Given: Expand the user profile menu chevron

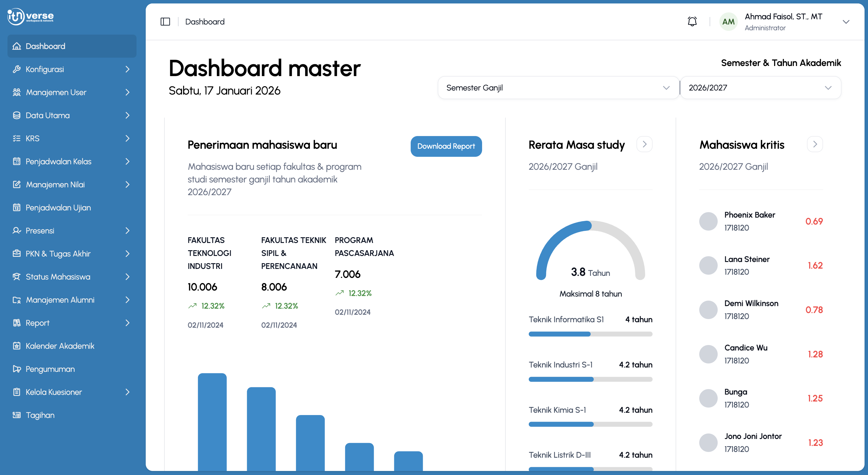Looking at the screenshot, I should point(846,22).
